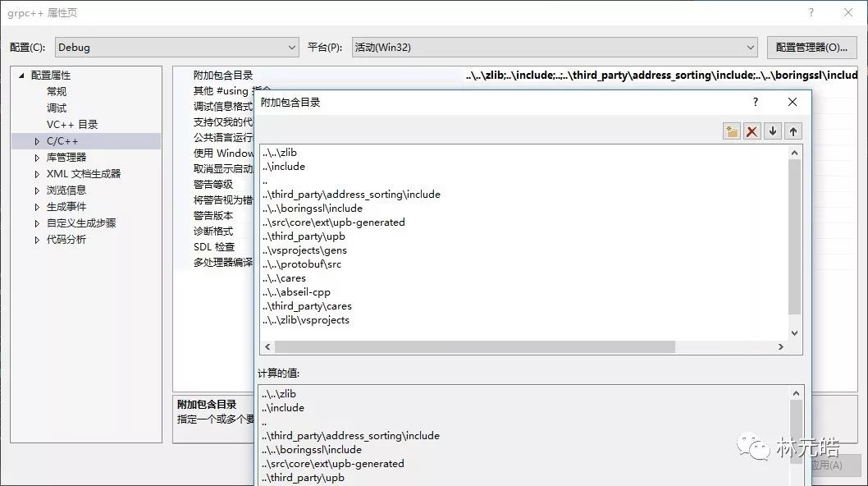Expand the C/C++ tree node
Image resolution: width=868 pixels, height=486 pixels.
35,140
